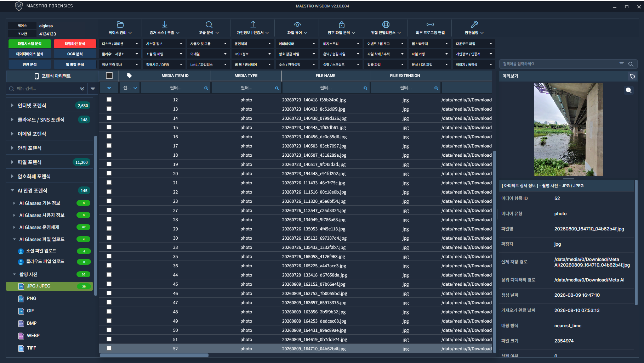Click the filter icon right of the menu search
This screenshot has width=644, height=363.
[x=93, y=89]
